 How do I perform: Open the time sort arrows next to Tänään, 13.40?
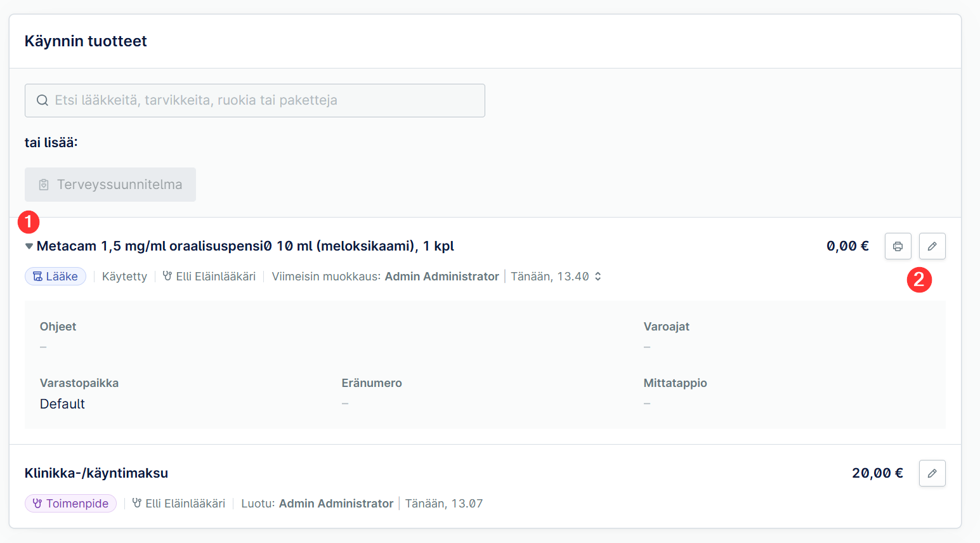[598, 277]
